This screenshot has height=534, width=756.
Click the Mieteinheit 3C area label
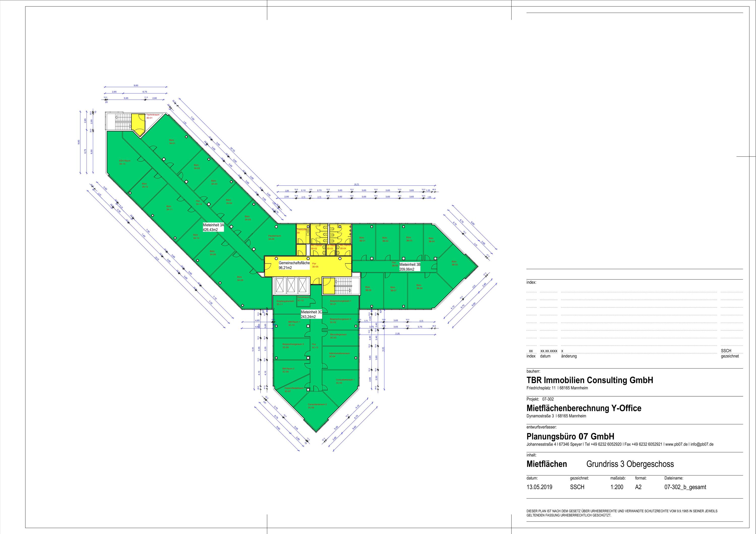point(311,314)
